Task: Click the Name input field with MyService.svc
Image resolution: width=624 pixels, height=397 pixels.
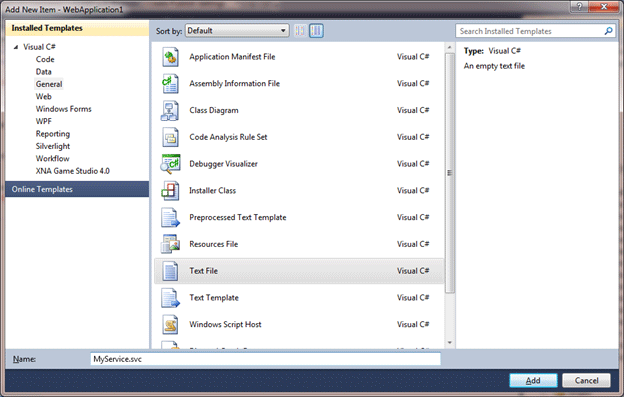Action: tap(265, 359)
